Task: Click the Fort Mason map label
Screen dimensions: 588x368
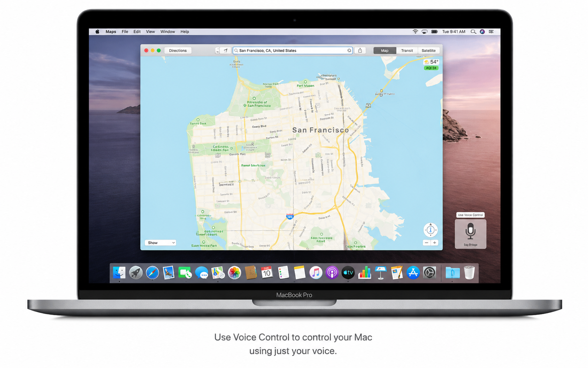Action: [305, 86]
